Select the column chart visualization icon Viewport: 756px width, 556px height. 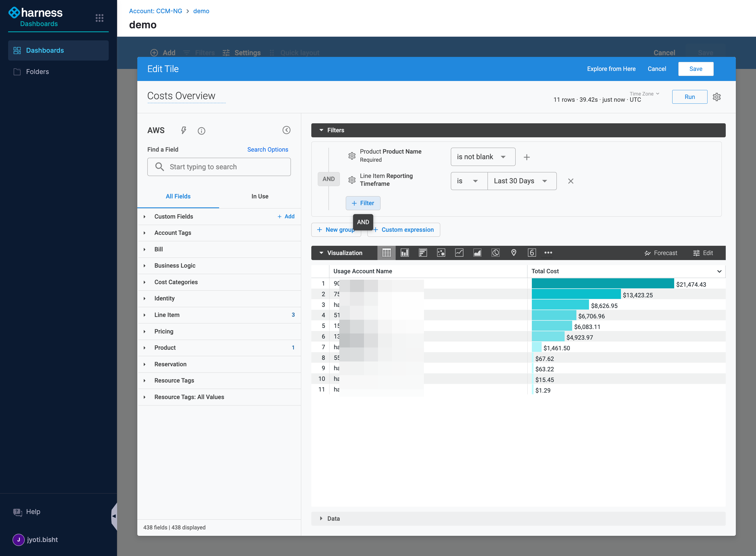pyautogui.click(x=405, y=253)
